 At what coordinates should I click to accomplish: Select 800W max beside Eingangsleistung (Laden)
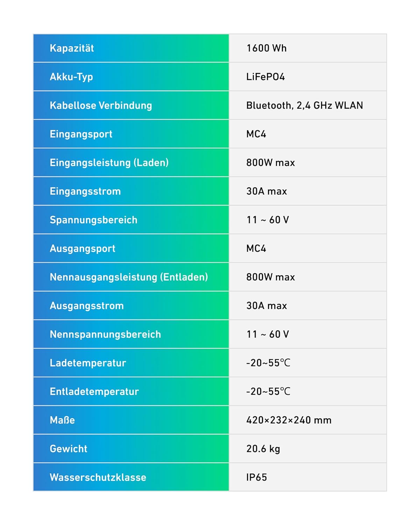click(x=271, y=163)
